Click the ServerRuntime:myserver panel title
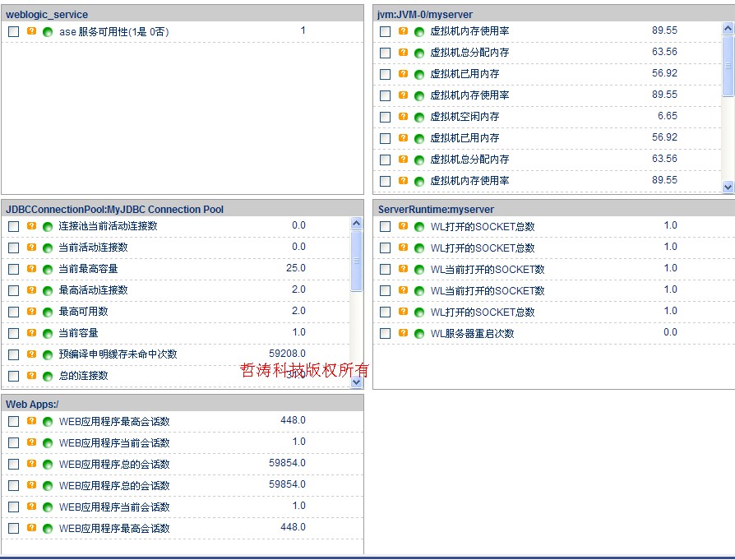This screenshot has width=735, height=560. point(436,210)
